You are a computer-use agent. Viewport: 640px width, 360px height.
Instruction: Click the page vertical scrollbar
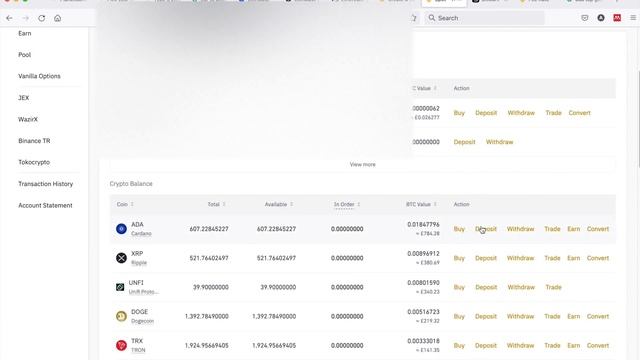(x=638, y=118)
